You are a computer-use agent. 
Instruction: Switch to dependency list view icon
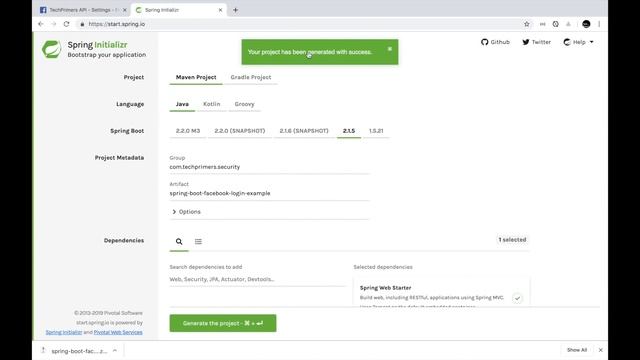tap(198, 242)
